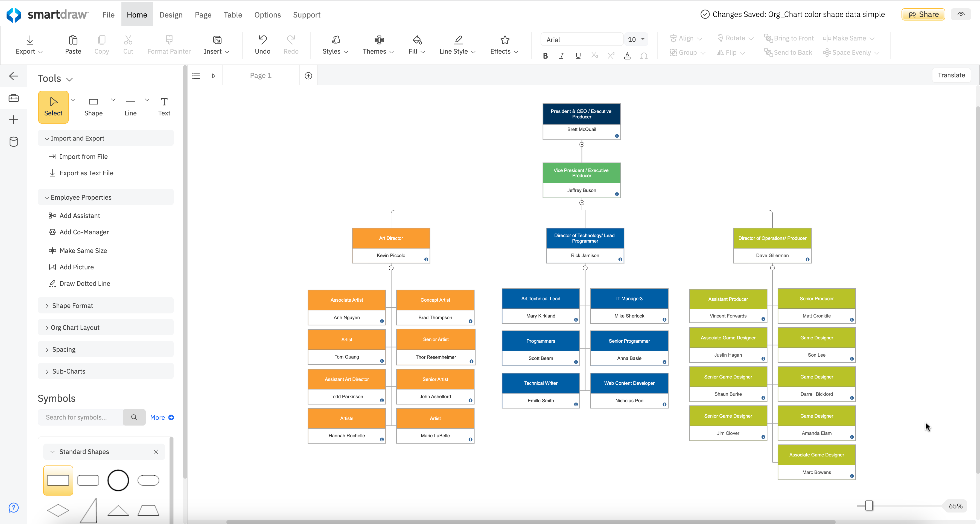980x524 pixels.
Task: Open the Table menu
Action: [232, 14]
